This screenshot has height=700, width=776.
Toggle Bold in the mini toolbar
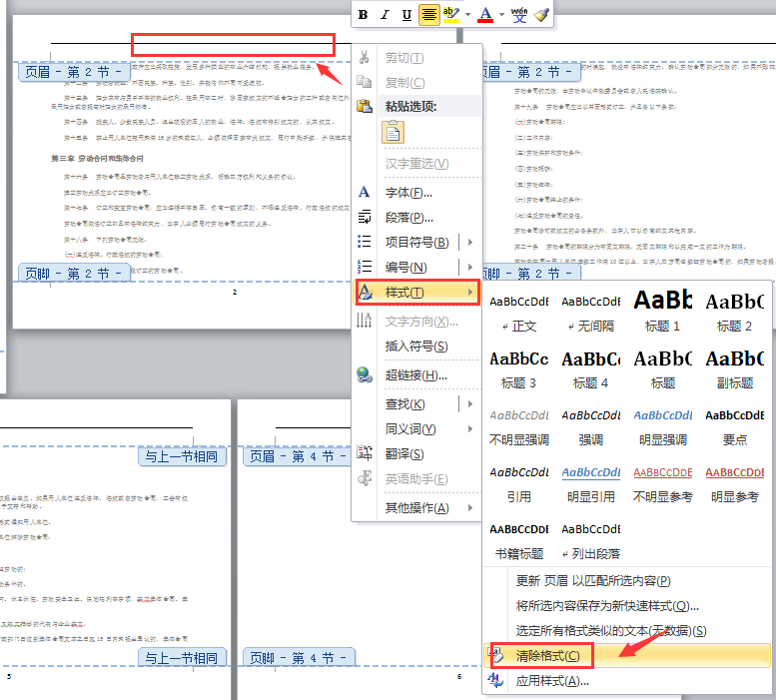click(363, 15)
